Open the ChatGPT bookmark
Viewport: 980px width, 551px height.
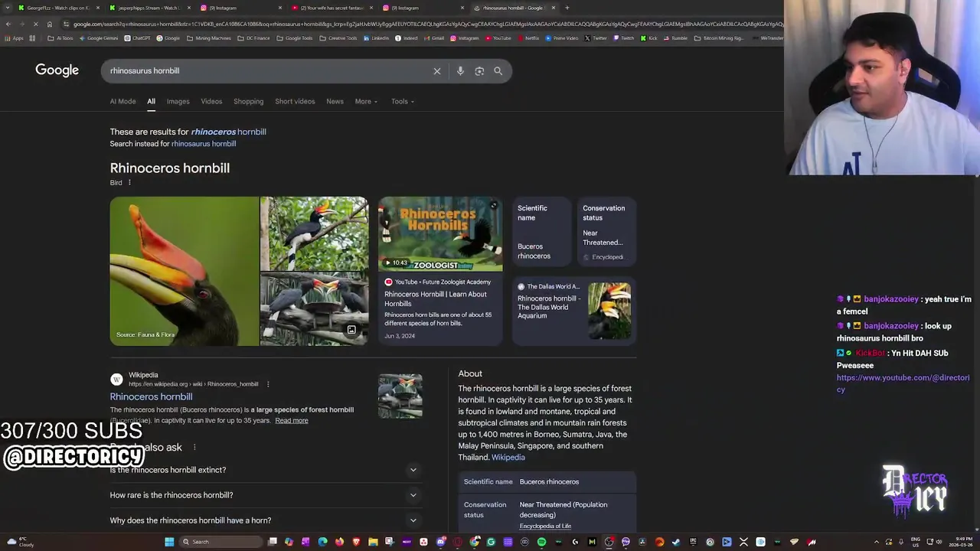pyautogui.click(x=138, y=38)
